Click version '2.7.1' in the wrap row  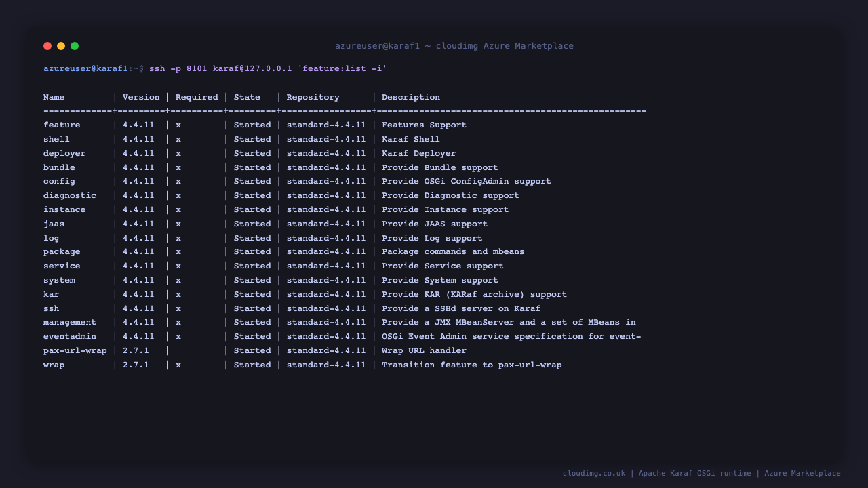point(136,365)
